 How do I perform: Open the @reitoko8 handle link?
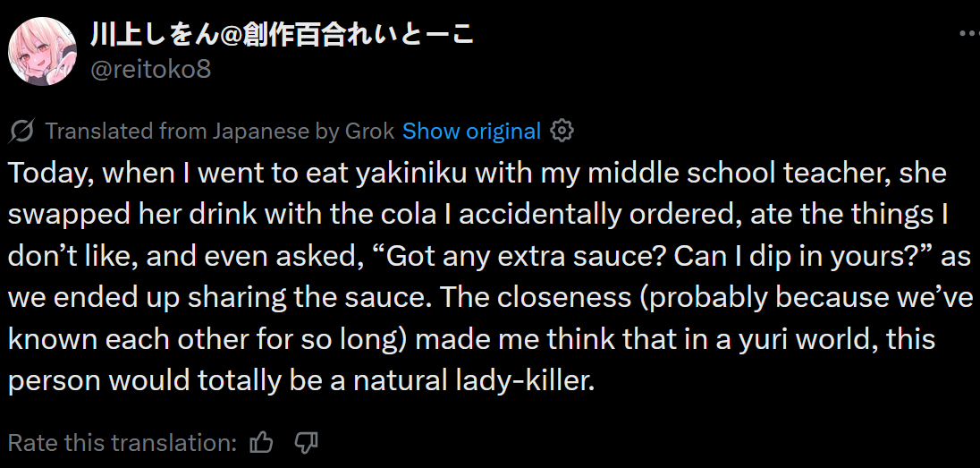150,69
